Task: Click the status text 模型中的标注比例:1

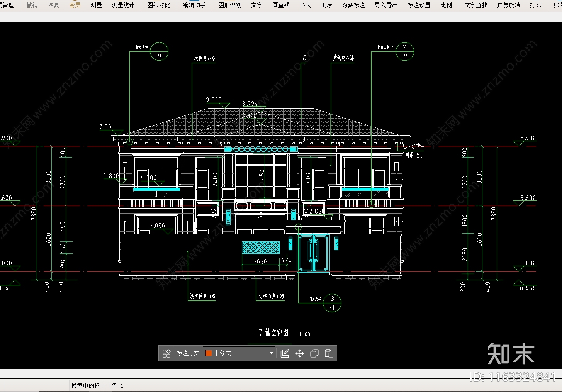Action: [97, 385]
